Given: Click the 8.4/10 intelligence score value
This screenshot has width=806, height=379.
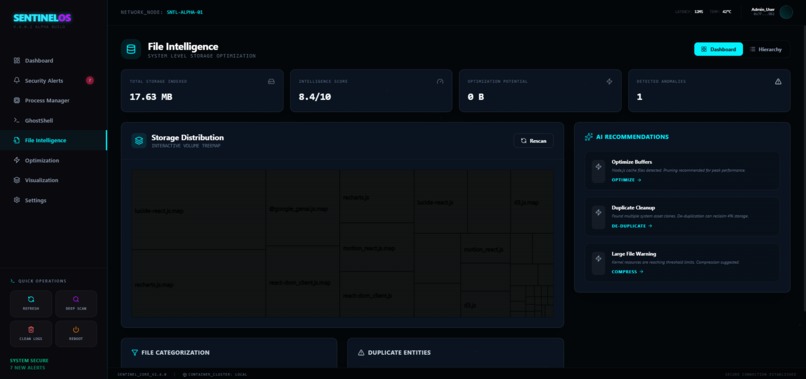Looking at the screenshot, I should coord(315,97).
